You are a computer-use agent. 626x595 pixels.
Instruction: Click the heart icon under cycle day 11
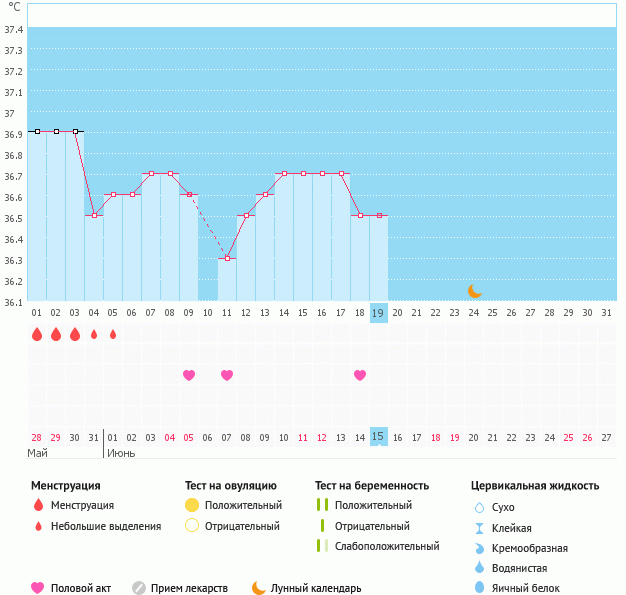tap(227, 375)
